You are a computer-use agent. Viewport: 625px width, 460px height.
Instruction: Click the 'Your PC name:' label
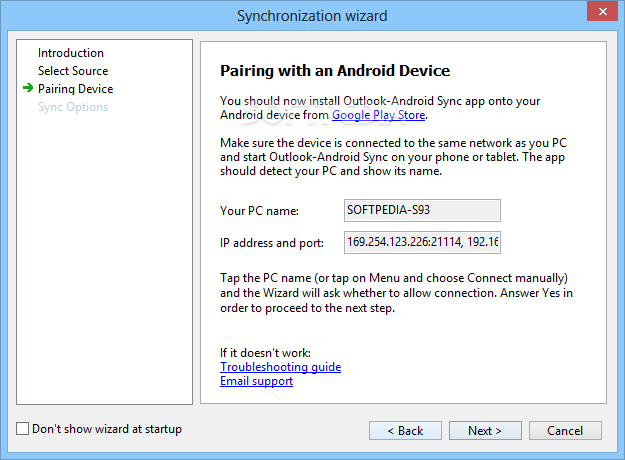pos(259,210)
